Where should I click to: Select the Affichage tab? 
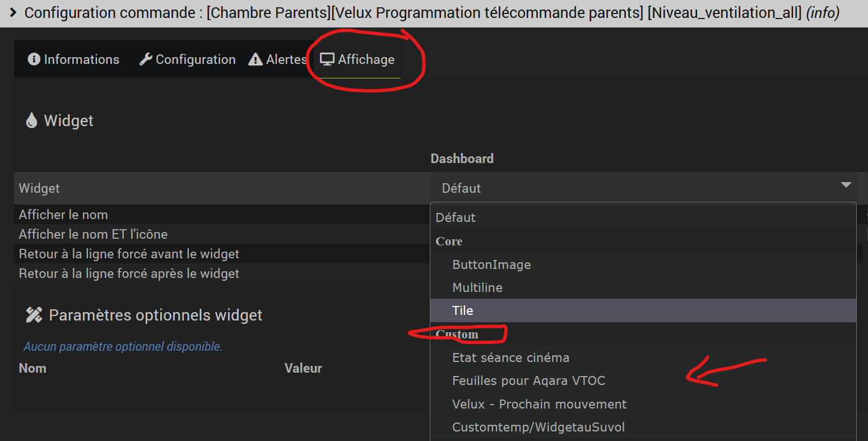[366, 59]
